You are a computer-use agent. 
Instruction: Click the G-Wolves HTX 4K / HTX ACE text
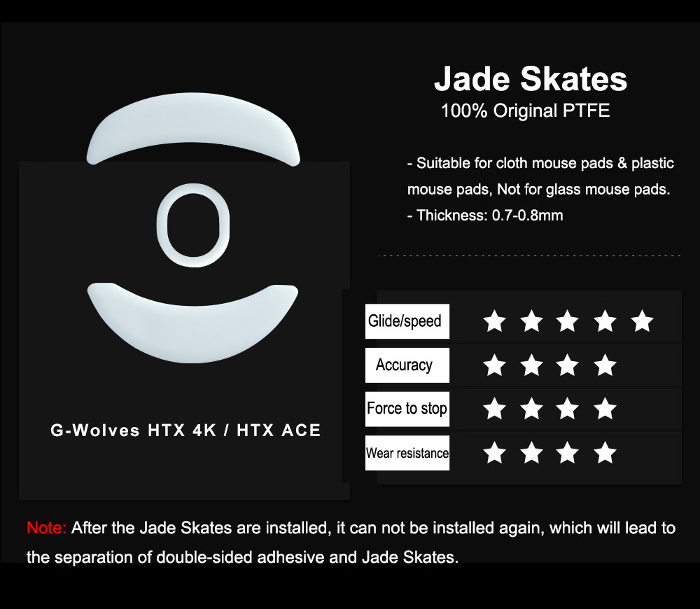[x=185, y=430]
